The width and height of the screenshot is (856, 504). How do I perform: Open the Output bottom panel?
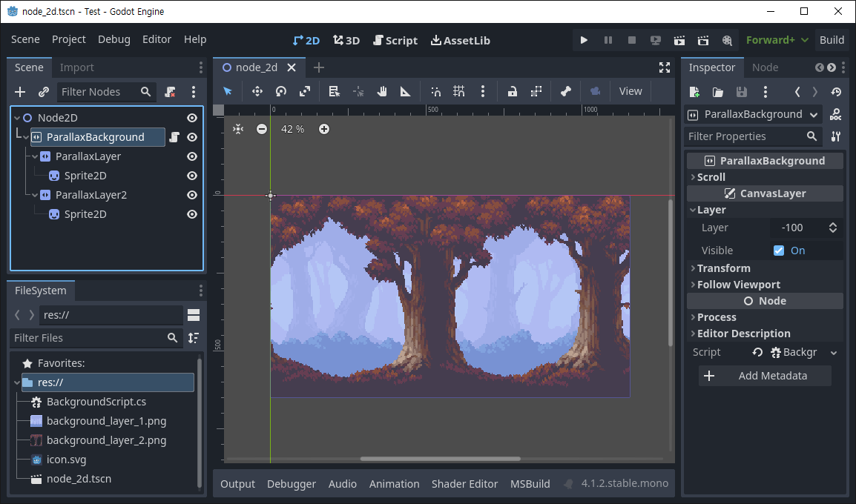237,484
